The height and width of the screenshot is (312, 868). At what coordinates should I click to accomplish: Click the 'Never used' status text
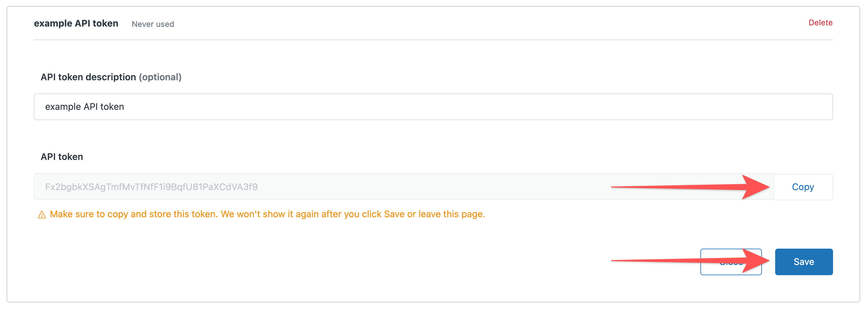point(153,24)
